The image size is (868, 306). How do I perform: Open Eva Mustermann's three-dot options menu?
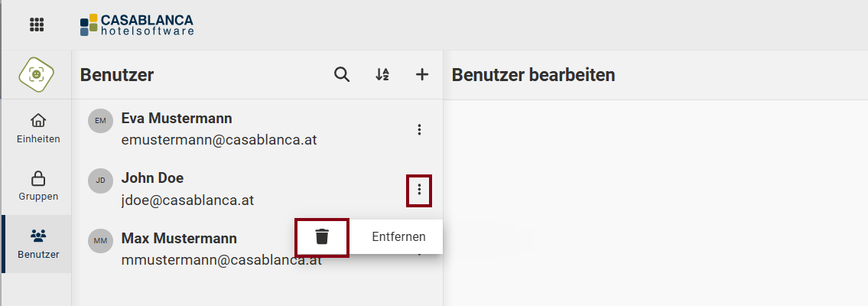(x=419, y=130)
